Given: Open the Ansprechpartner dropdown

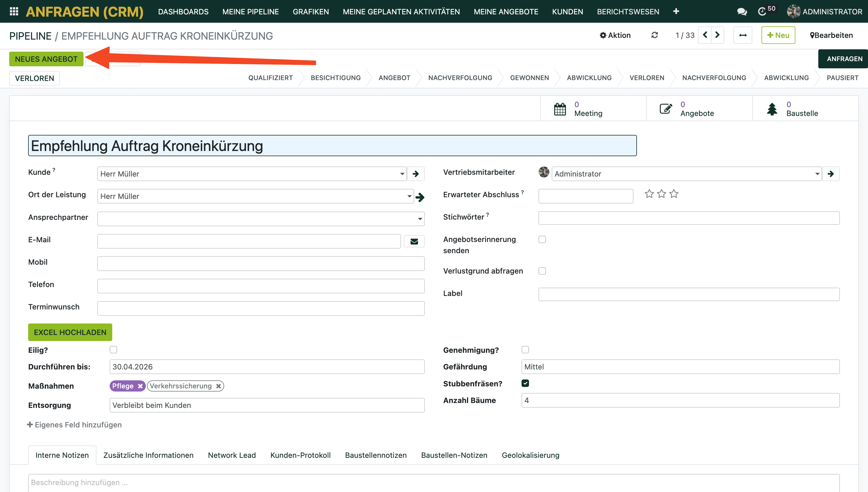Looking at the screenshot, I should pos(420,219).
